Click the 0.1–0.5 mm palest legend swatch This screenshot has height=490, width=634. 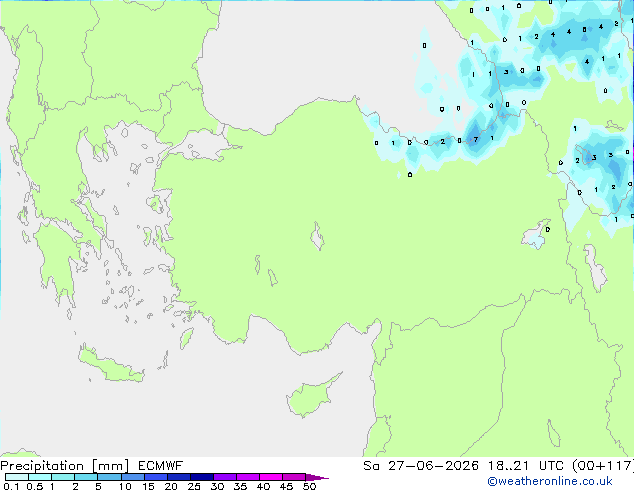pyautogui.click(x=17, y=477)
